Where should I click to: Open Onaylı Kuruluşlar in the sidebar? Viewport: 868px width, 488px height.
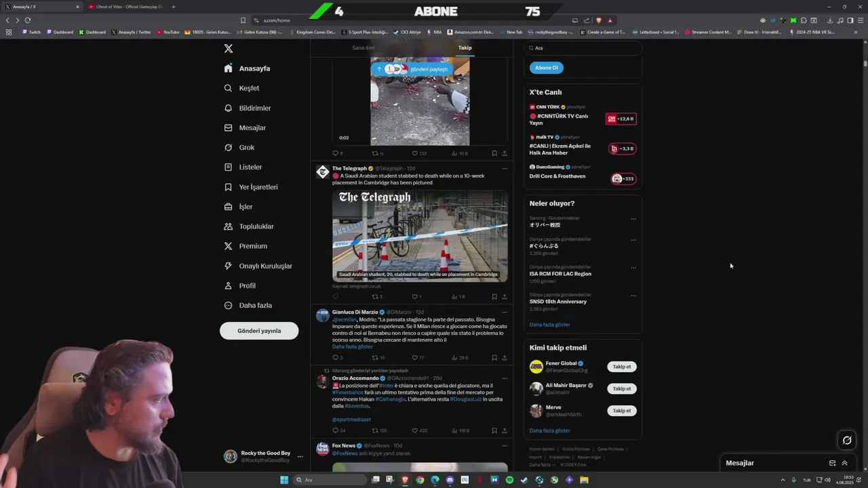click(258, 266)
